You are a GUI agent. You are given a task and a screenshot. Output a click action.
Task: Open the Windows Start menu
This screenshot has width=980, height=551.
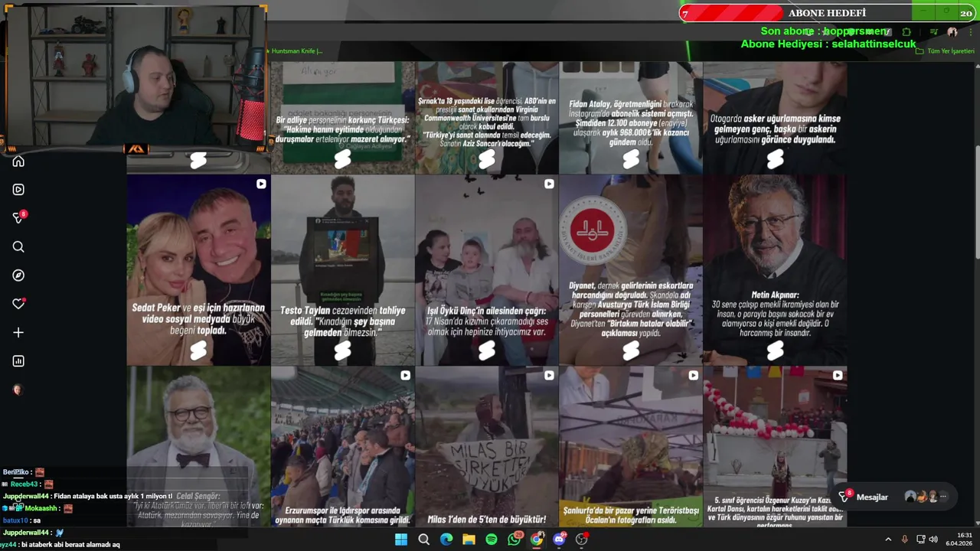[x=401, y=540]
